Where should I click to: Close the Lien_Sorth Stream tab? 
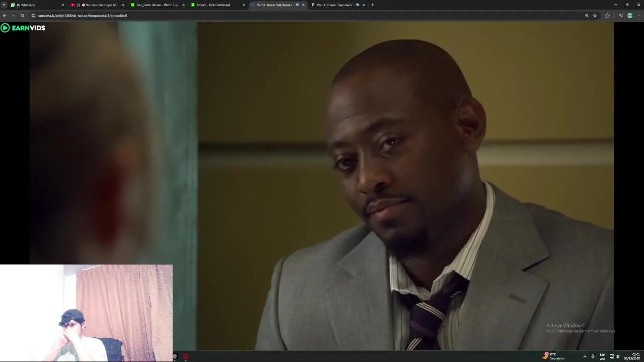click(x=183, y=5)
